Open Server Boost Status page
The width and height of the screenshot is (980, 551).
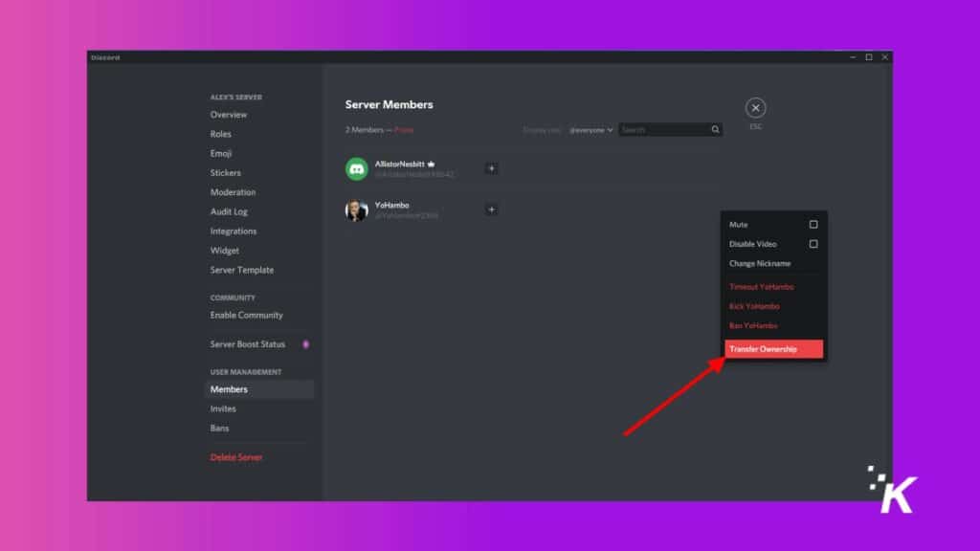click(248, 344)
